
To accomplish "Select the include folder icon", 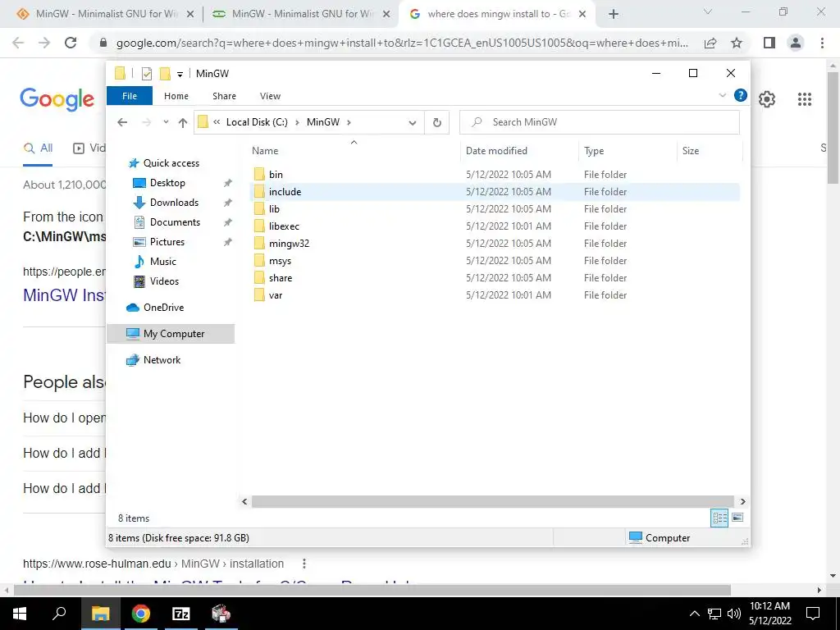I will tap(259, 191).
